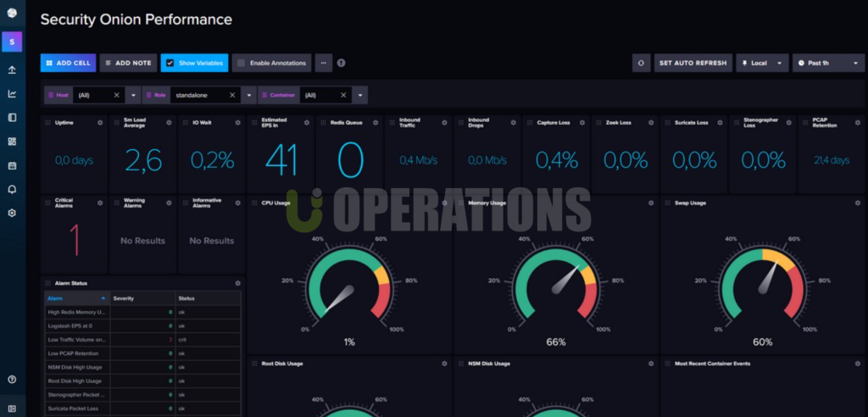Open the Local timezone dropdown
The image size is (868, 417).
coord(762,63)
